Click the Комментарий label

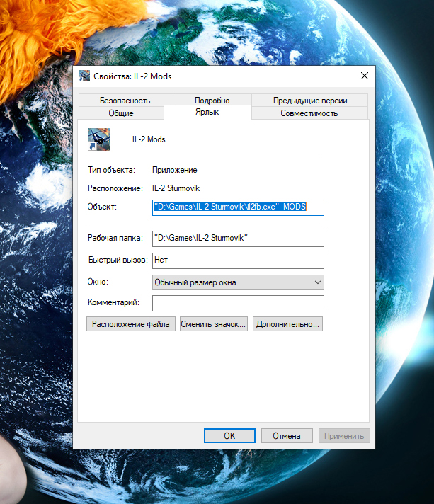113,302
